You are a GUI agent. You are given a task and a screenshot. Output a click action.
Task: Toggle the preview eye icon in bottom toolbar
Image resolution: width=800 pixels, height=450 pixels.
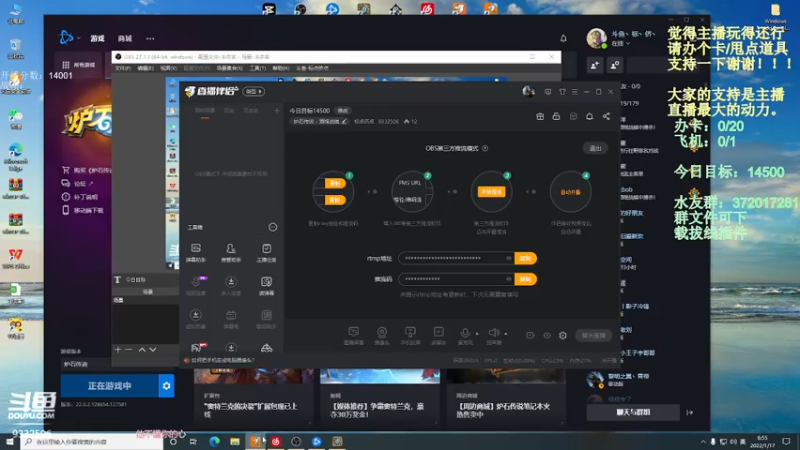point(547,335)
